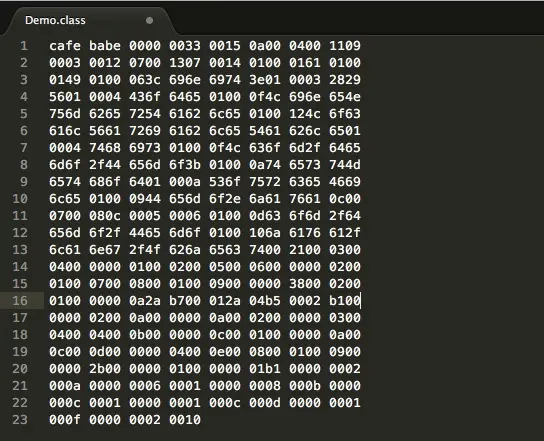This screenshot has width=544, height=441.
Task: Click hex value '000d' on line 22
Action: pyautogui.click(x=265, y=402)
